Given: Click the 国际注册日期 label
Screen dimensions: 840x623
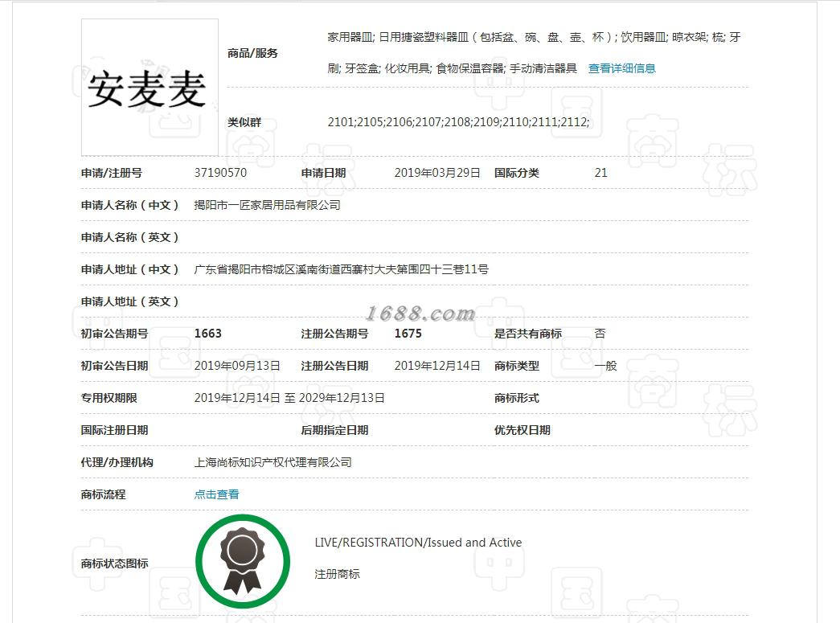Looking at the screenshot, I should [115, 430].
